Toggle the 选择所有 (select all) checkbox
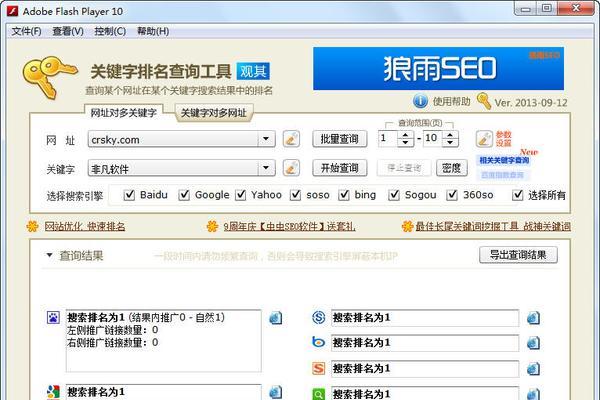This screenshot has width=600, height=400. pyautogui.click(x=518, y=195)
